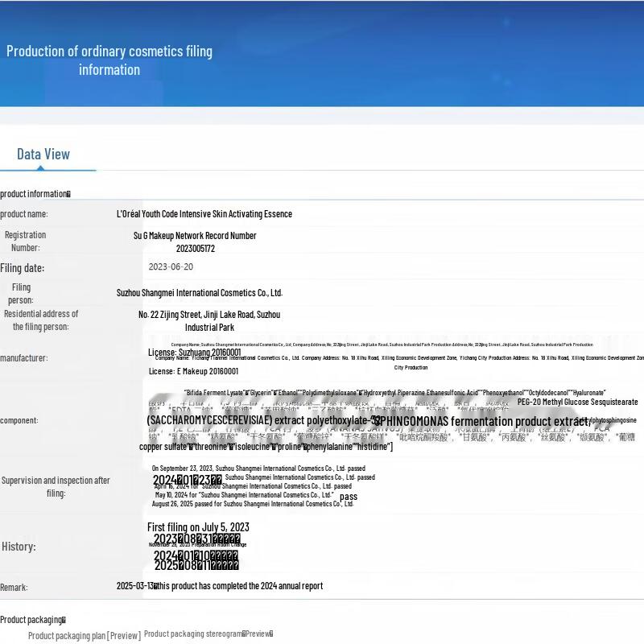Click the page title banner heading
The image size is (644, 644).
(x=109, y=60)
